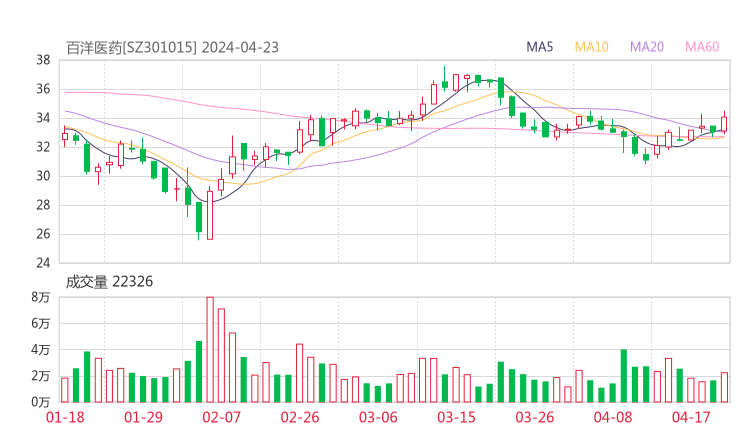Click the MA60 legend label

coord(702,47)
